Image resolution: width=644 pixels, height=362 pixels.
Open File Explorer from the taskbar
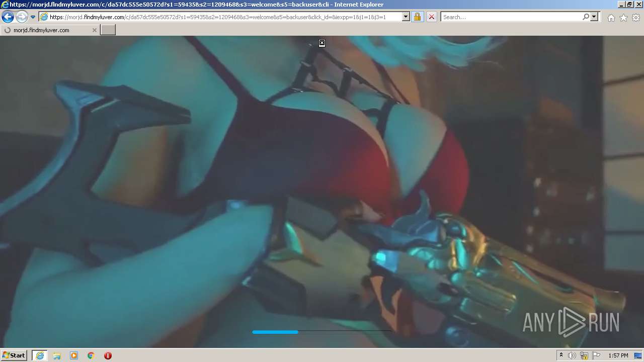tap(57, 355)
